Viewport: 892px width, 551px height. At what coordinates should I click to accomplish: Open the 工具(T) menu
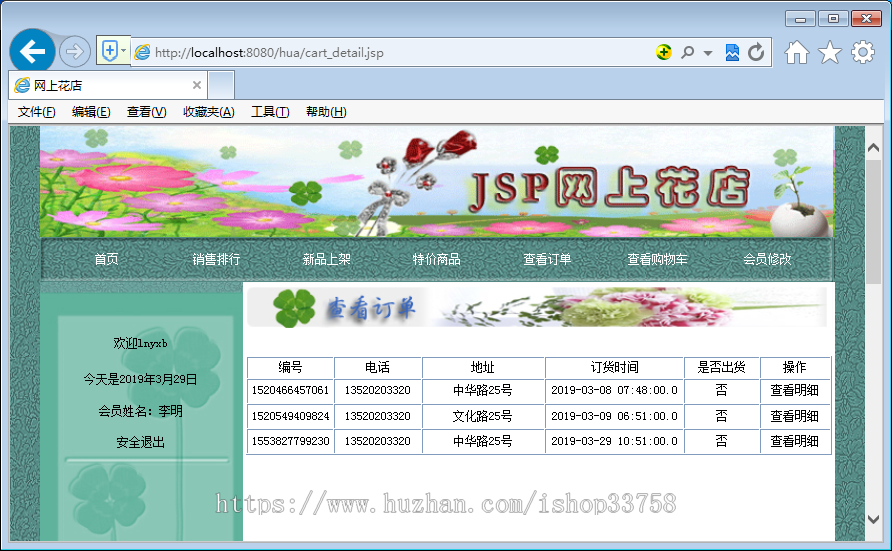tap(270, 112)
